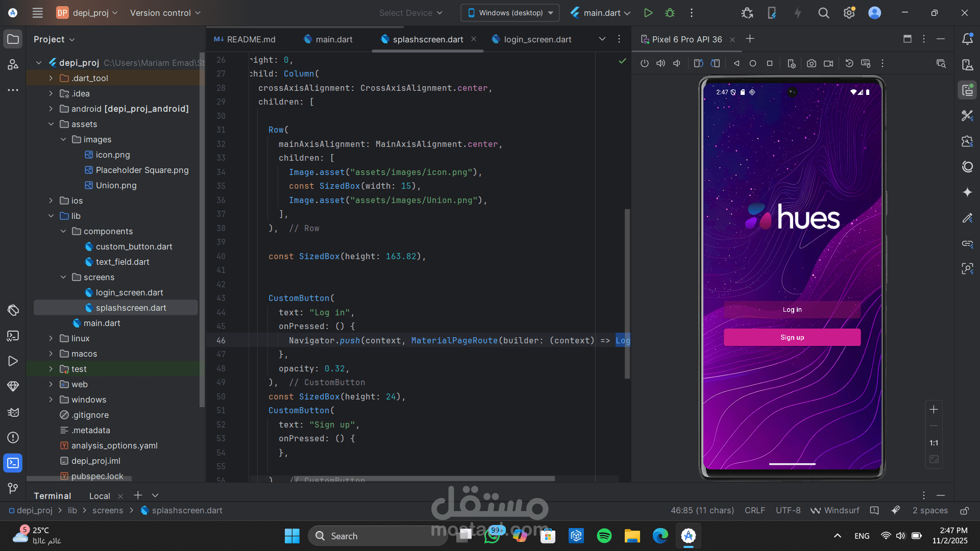Expand the android folder

(x=51, y=109)
